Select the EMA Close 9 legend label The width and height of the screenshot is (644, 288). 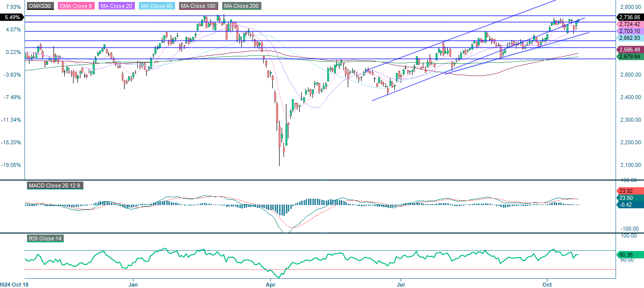click(76, 6)
